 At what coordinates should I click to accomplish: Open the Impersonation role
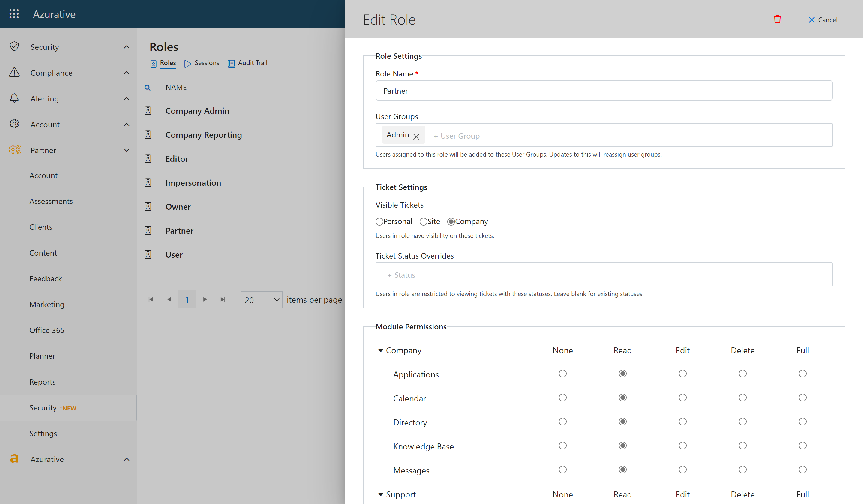pos(193,182)
